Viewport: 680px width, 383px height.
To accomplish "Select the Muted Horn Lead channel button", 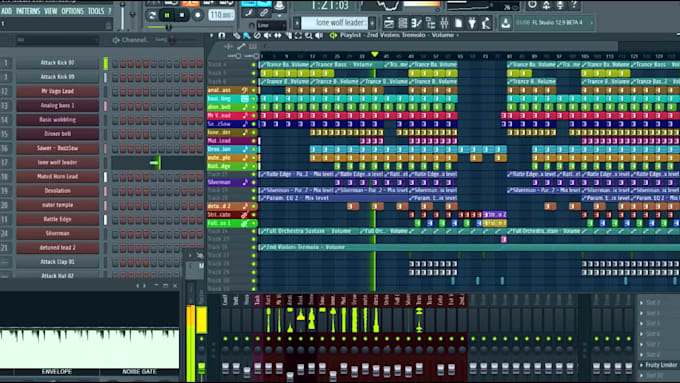I will tap(57, 177).
